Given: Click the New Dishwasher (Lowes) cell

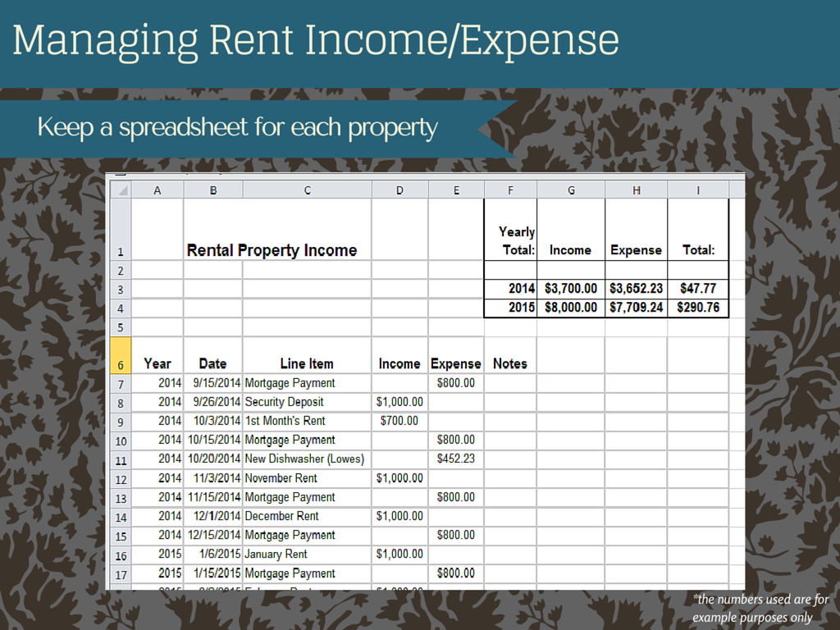Looking at the screenshot, I should tap(304, 459).
